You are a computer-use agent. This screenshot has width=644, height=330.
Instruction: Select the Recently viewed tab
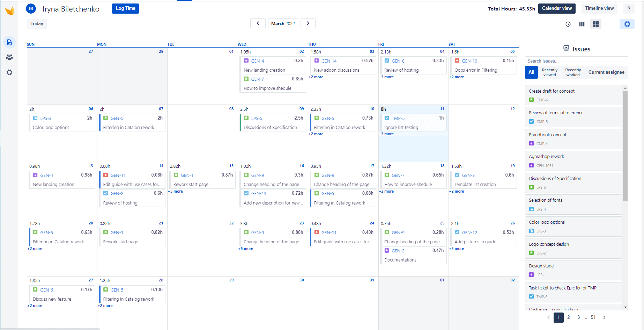pyautogui.click(x=549, y=72)
